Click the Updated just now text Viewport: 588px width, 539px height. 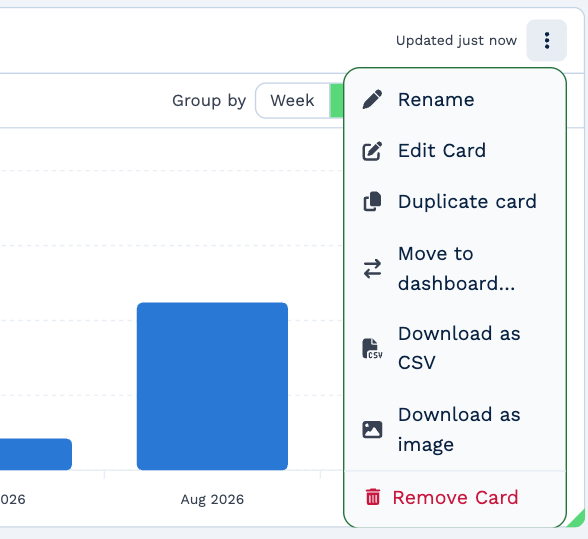click(456, 41)
